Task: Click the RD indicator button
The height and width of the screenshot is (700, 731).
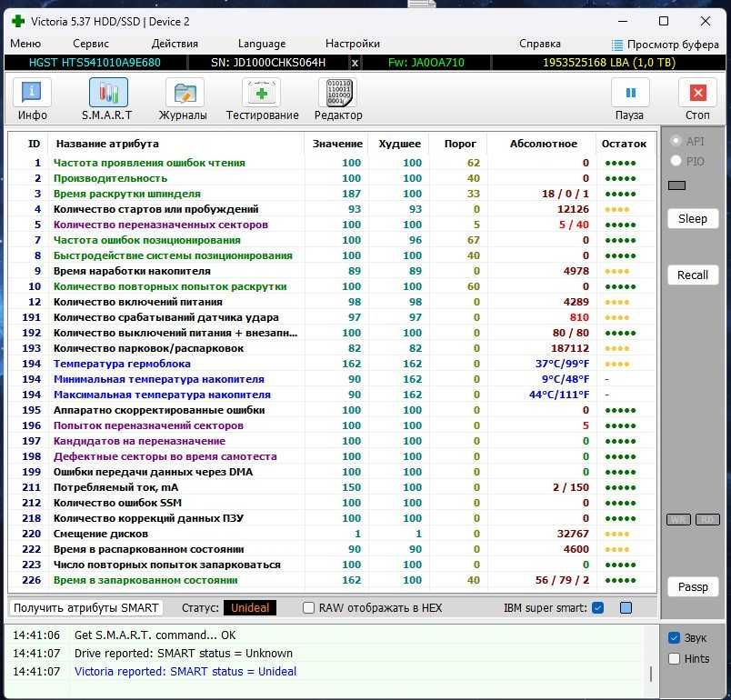Action: (707, 520)
